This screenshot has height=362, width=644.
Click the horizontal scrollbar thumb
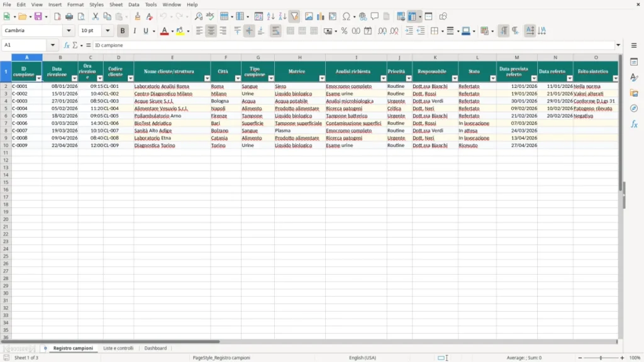(111, 341)
